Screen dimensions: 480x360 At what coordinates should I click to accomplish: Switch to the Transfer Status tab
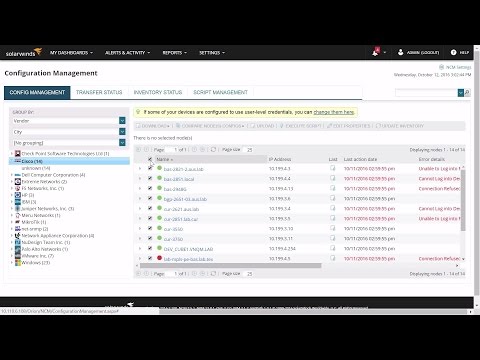click(x=99, y=92)
